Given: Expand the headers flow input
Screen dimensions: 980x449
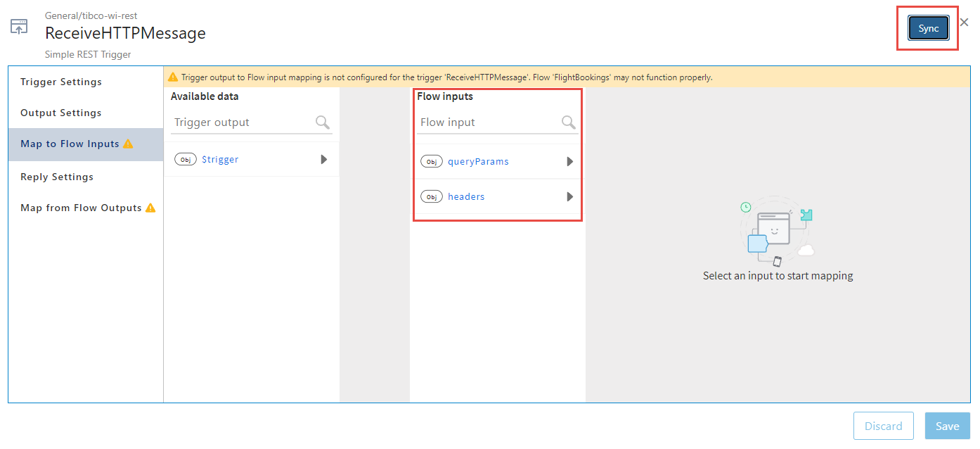Looking at the screenshot, I should (x=570, y=197).
